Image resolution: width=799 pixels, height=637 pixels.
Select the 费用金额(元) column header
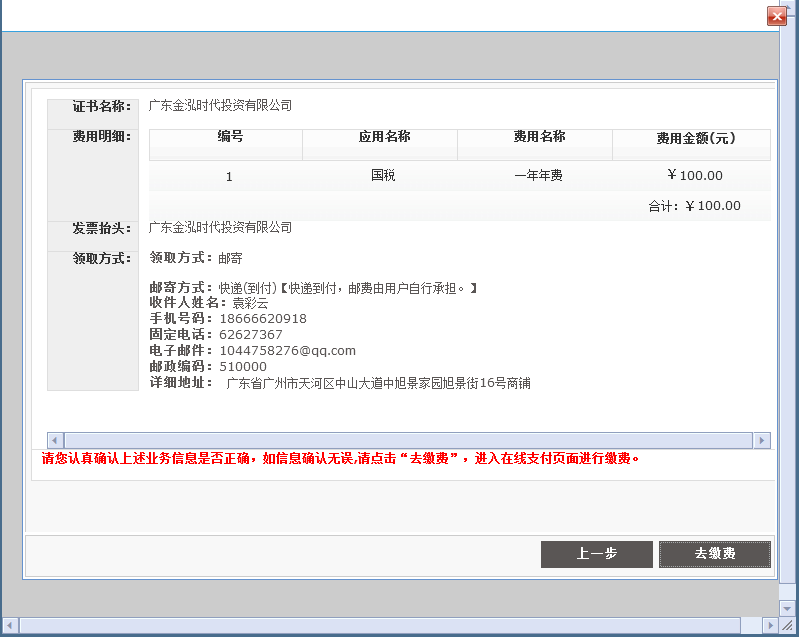click(691, 145)
